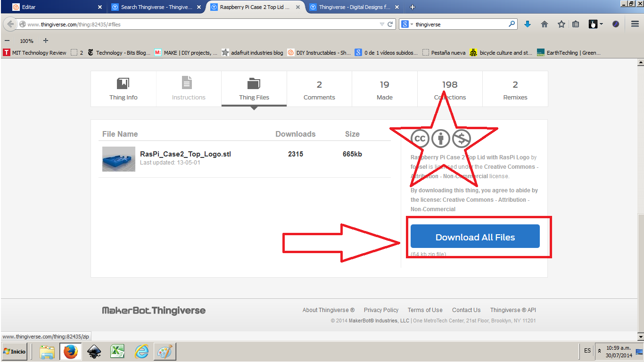Click the Instructions document icon
Screen dimensions: 644x362
click(187, 82)
